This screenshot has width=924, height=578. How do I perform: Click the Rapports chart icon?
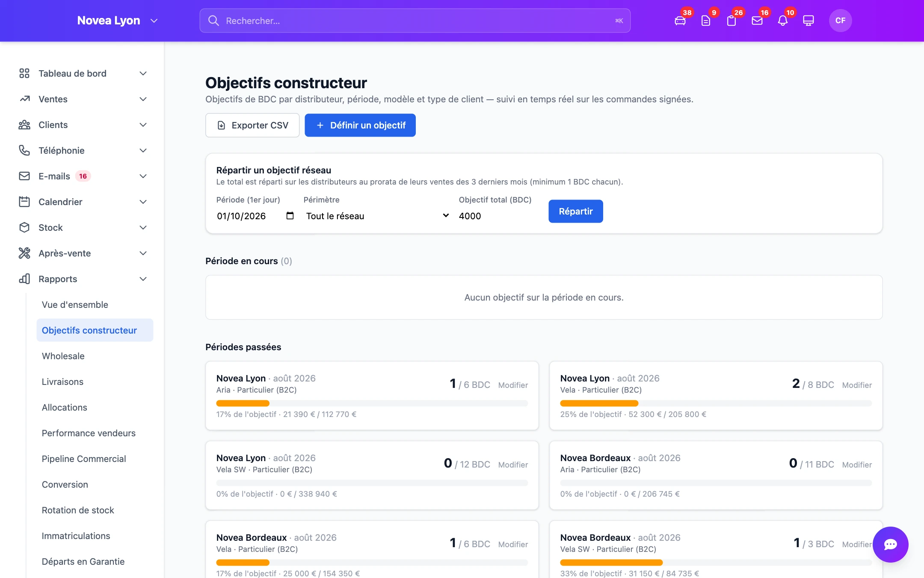point(24,279)
